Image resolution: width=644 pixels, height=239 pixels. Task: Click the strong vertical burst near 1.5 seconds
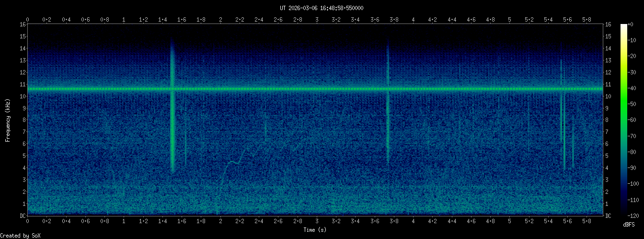[172, 110]
